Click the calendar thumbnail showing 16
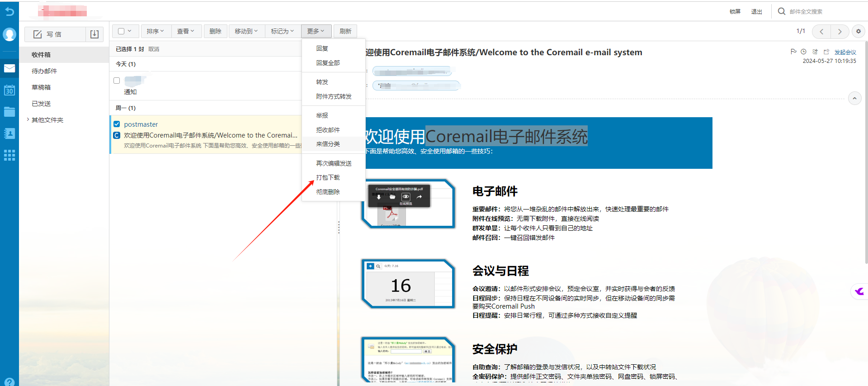Image resolution: width=868 pixels, height=386 pixels. pos(408,284)
